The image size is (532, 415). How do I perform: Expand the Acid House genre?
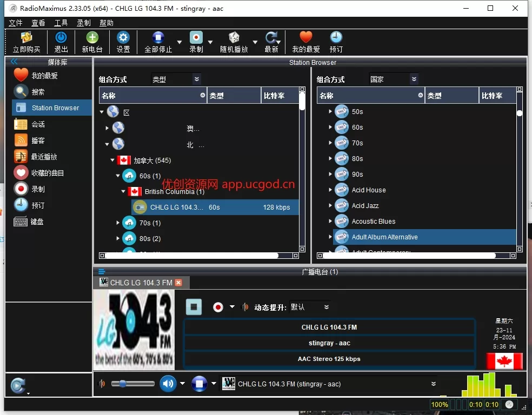[x=330, y=190]
